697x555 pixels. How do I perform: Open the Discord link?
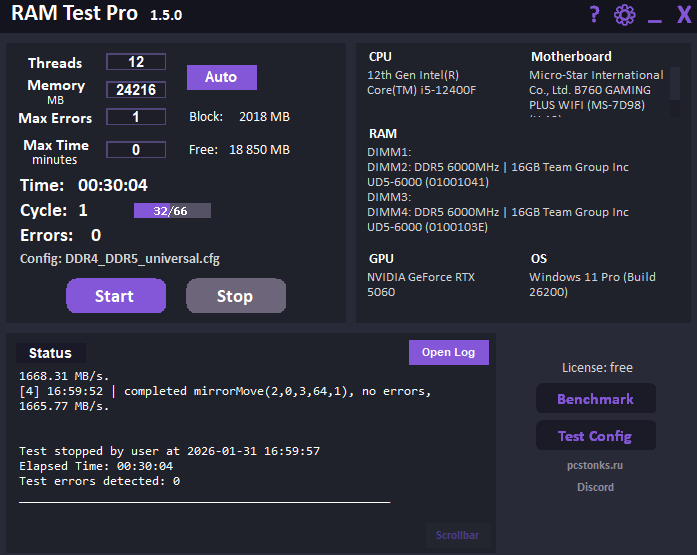[x=595, y=487]
